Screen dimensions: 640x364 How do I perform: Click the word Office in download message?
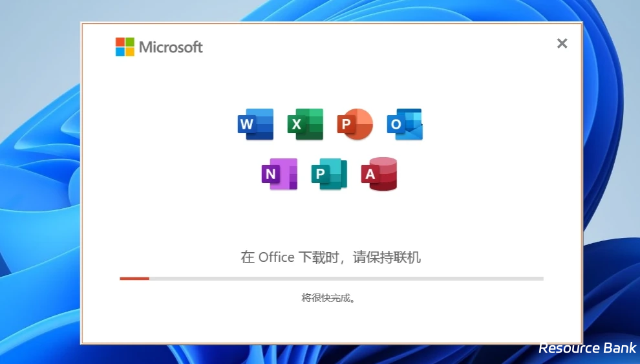click(x=276, y=257)
